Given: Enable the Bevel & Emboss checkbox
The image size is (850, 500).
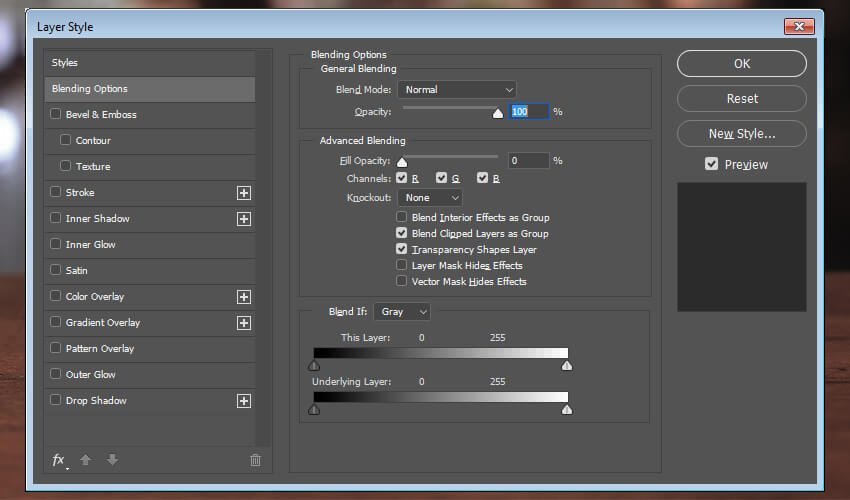Looking at the screenshot, I should coord(55,114).
